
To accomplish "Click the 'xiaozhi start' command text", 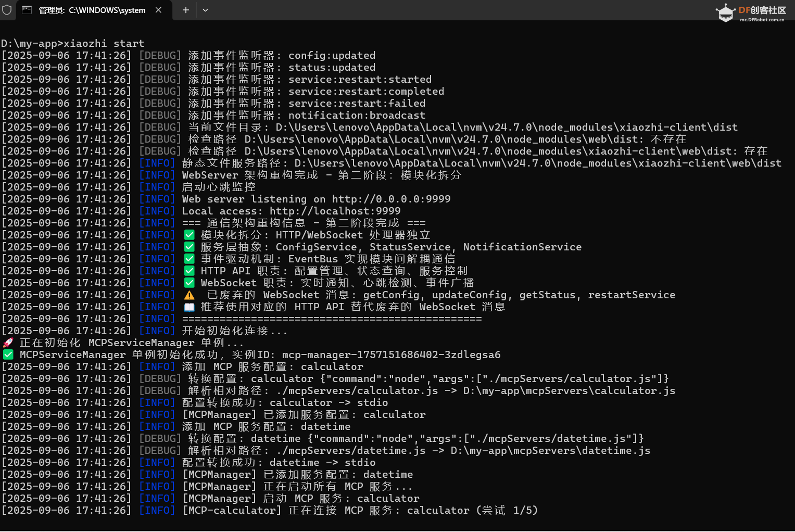I will [x=104, y=43].
